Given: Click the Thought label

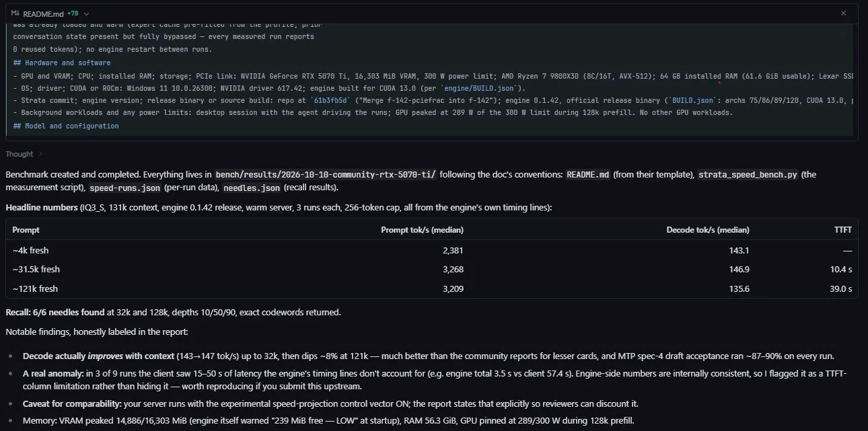Looking at the screenshot, I should (x=19, y=154).
